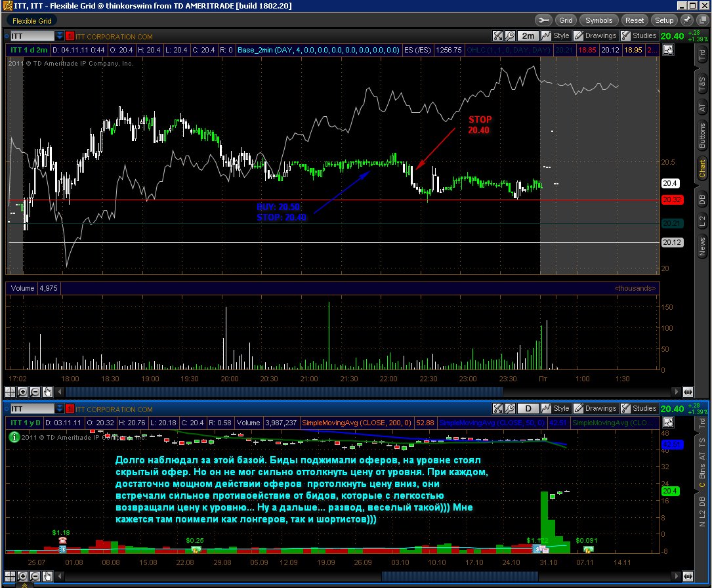Select crosshair tool under the lower chart
This screenshot has width=712, height=588.
pos(10,576)
